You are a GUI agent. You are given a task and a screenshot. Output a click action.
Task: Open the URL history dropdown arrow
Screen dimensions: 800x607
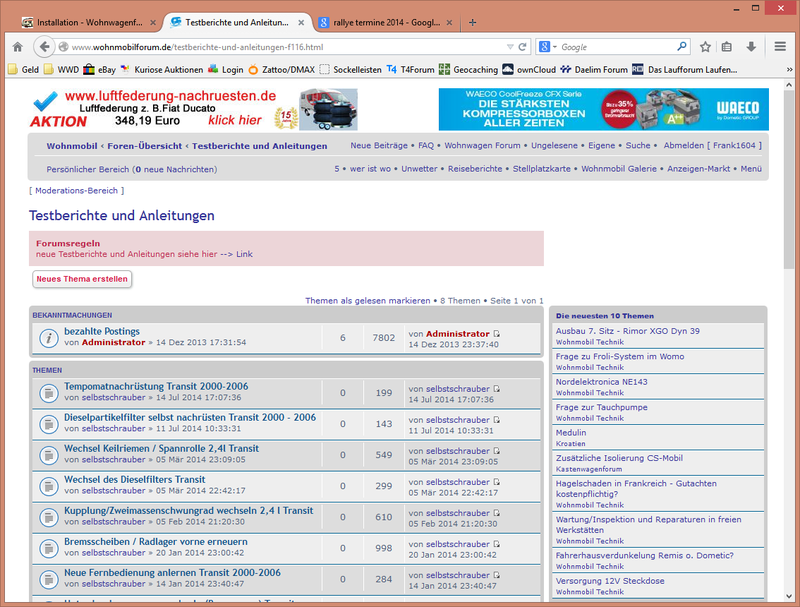510,47
